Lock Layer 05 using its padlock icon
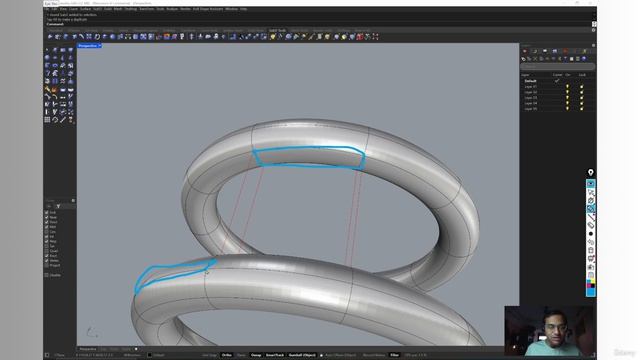Screen dimensions: 640x360 (x=582, y=109)
